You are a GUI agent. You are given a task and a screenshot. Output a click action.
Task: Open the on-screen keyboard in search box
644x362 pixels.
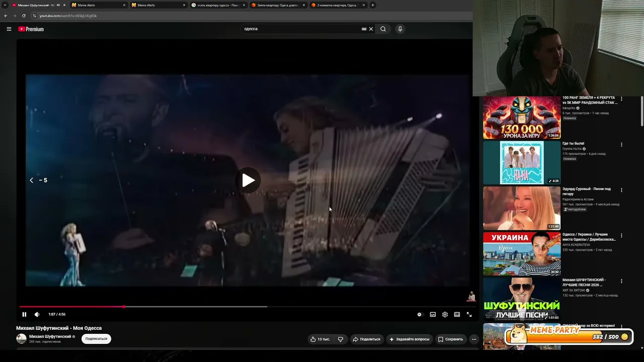tap(364, 29)
